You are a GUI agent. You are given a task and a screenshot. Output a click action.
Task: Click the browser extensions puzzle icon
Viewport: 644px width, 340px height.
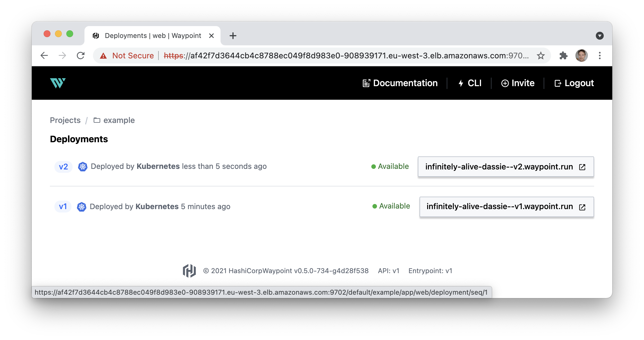point(563,56)
